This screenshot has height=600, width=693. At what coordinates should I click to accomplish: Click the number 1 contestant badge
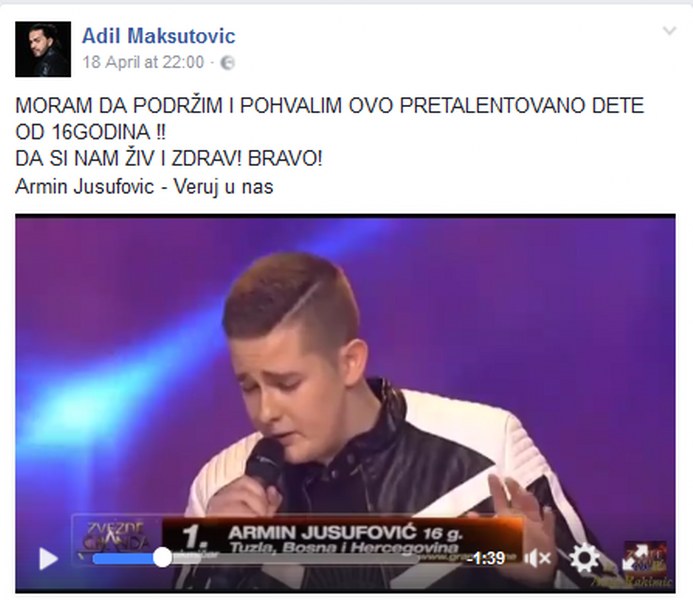click(x=192, y=537)
